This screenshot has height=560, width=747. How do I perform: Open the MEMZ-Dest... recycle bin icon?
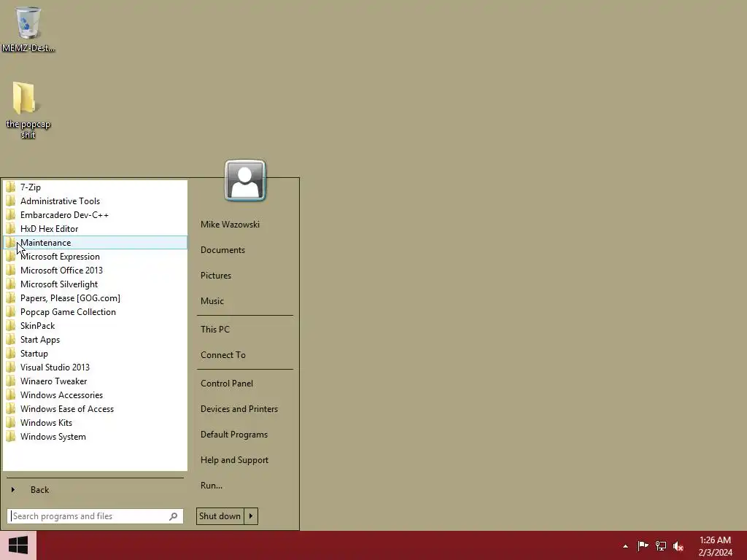point(28,28)
